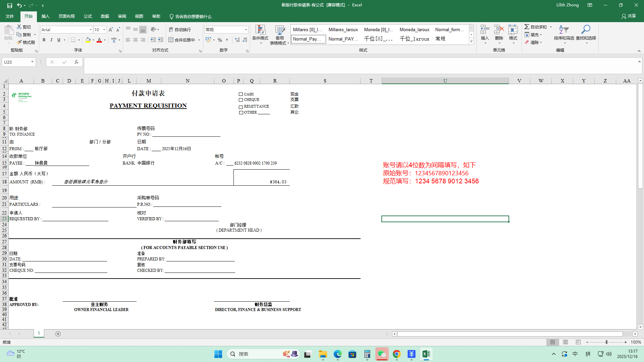644x362 pixels.
Task: Enable the REMITTANCE checkbox
Action: 241,107
